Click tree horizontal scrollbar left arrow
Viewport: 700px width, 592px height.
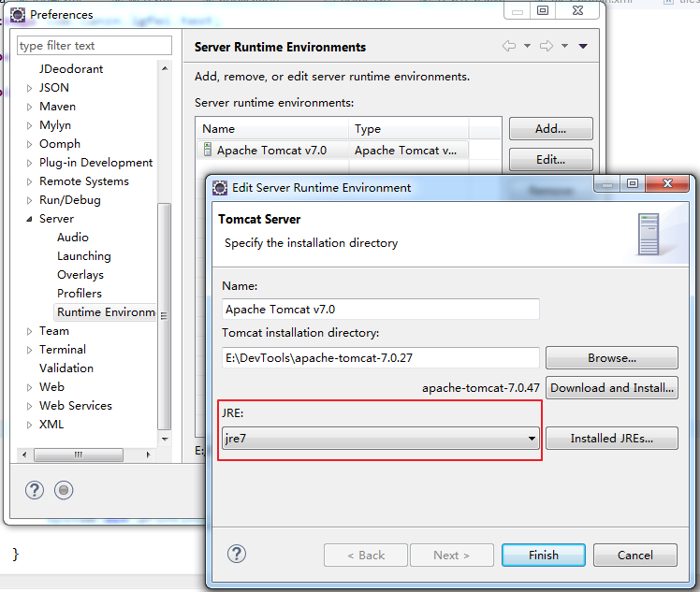24,455
